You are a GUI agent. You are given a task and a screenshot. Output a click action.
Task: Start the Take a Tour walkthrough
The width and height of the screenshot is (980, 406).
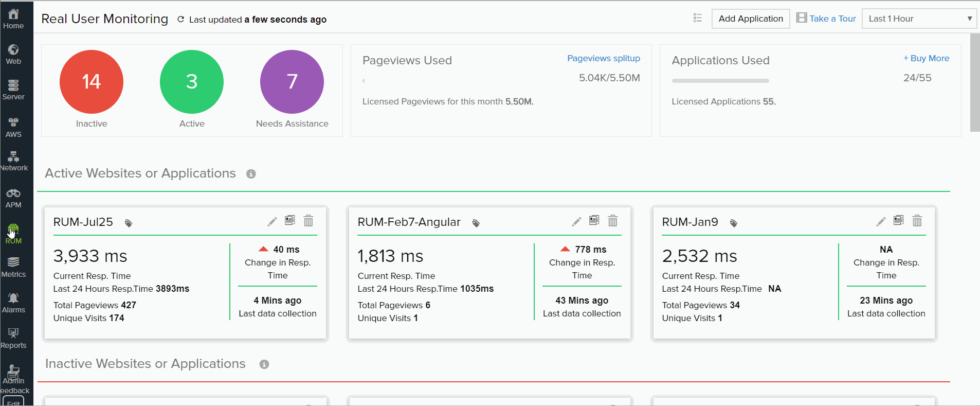coord(826,19)
